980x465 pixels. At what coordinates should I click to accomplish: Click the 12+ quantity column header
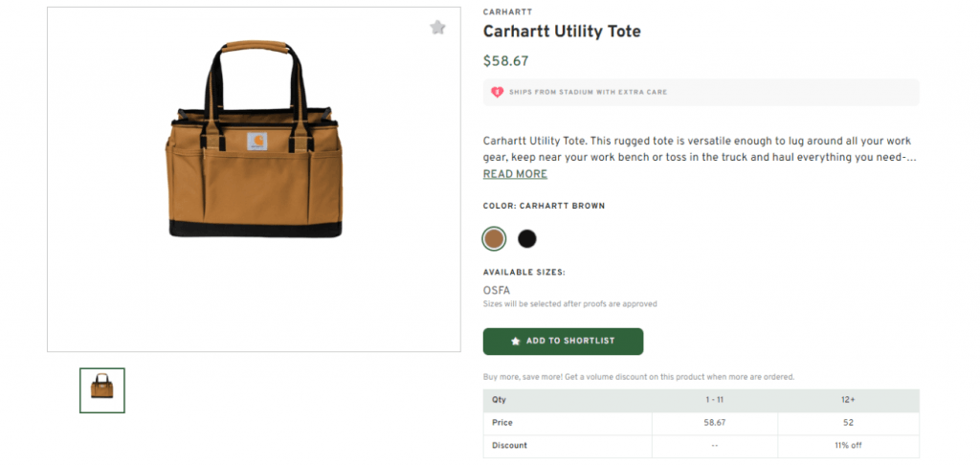[848, 400]
